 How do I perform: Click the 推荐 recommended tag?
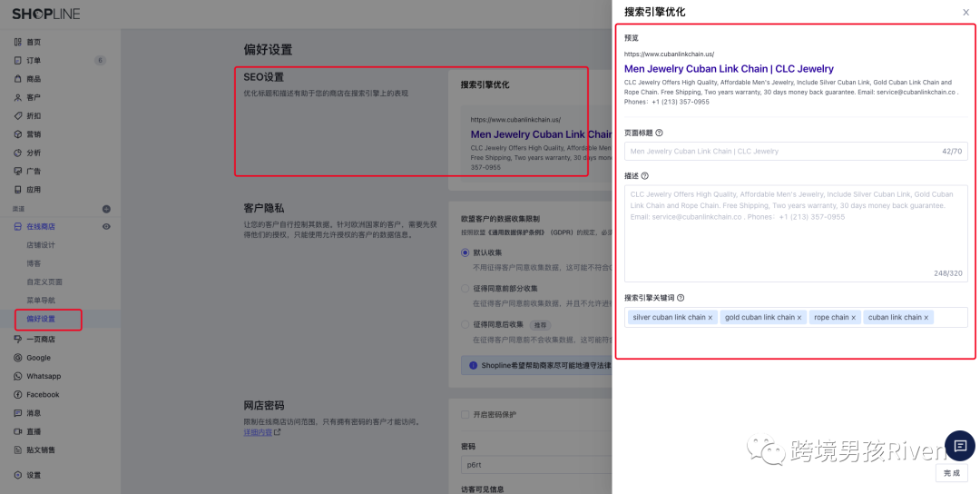540,325
